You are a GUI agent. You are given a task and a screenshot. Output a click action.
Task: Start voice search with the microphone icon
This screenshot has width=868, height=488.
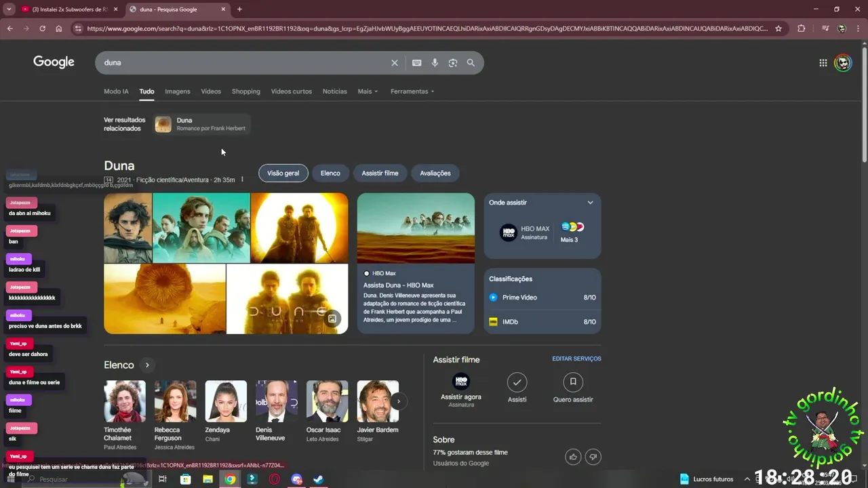click(435, 63)
